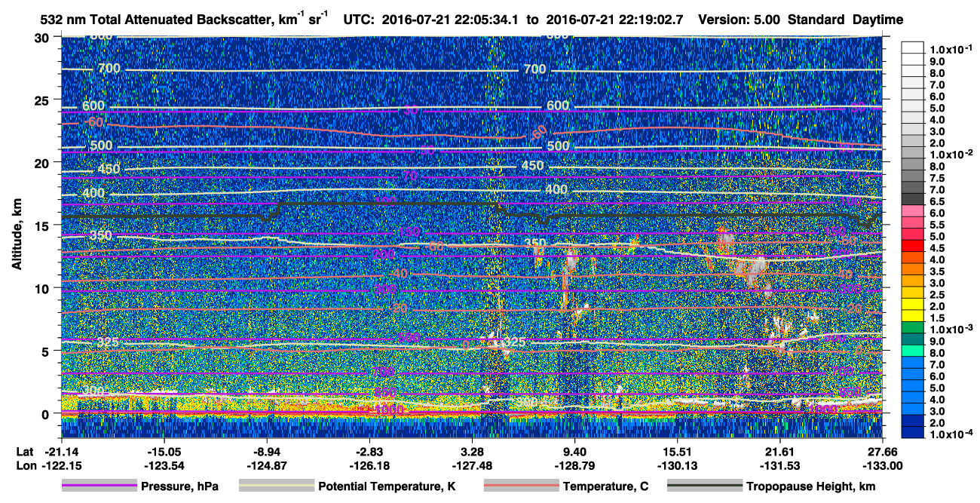This screenshot has width=980, height=503.
Task: Select the 'Tropopause Height, km' legend label
Action: tap(810, 487)
